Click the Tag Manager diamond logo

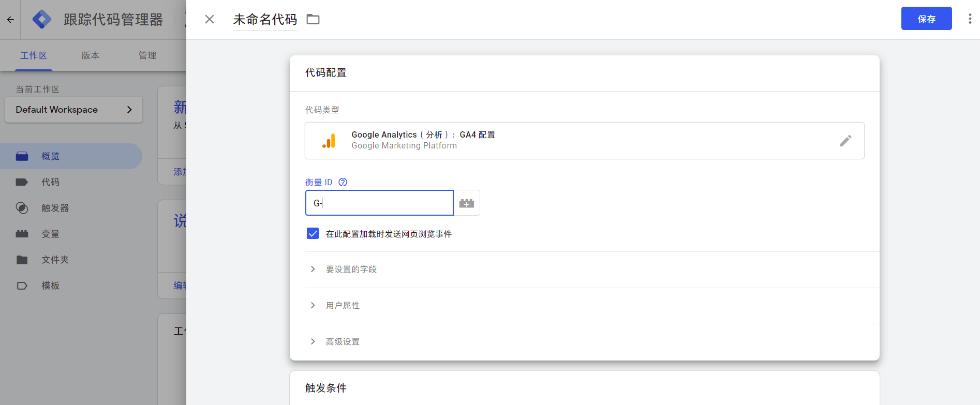tap(42, 20)
